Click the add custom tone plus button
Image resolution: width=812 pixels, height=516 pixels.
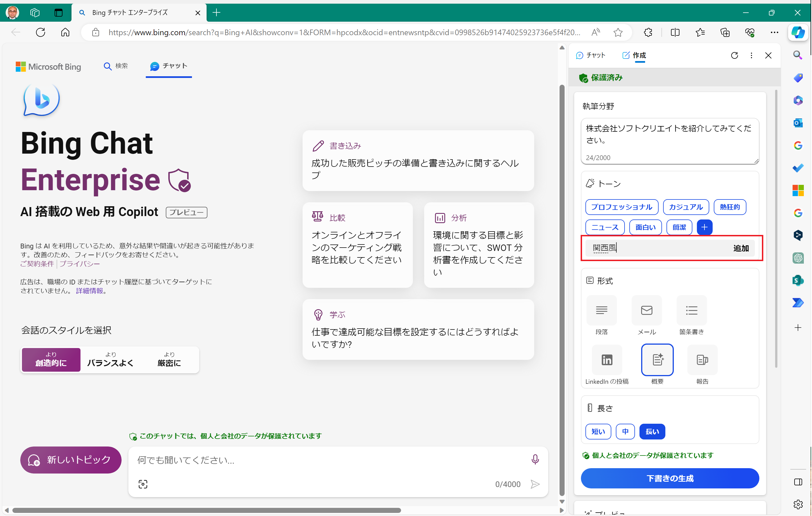(x=704, y=227)
